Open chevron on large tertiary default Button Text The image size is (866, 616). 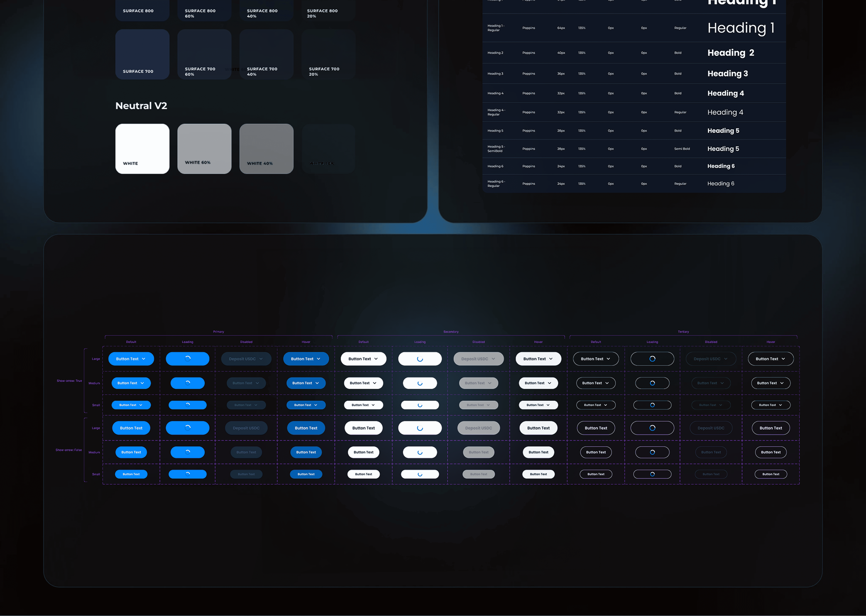tap(608, 359)
